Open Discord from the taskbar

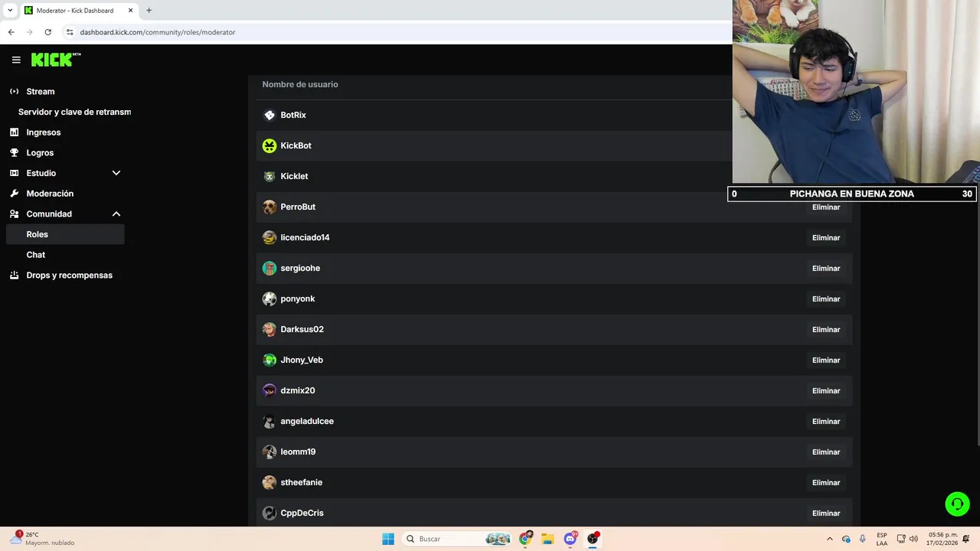point(570,539)
